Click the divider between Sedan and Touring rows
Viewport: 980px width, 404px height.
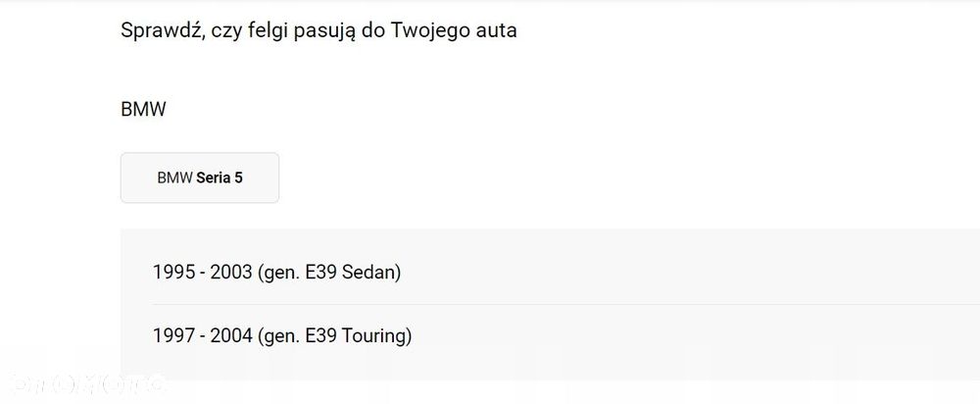tap(549, 304)
